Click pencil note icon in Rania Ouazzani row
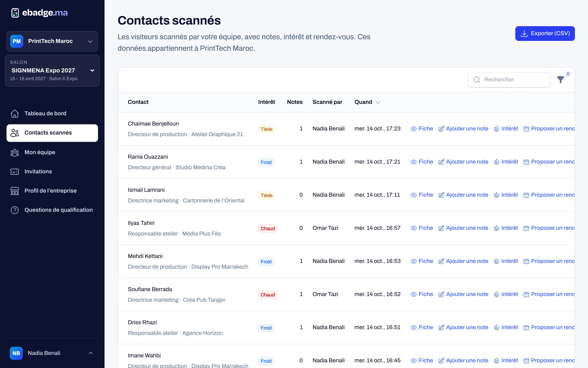This screenshot has width=588, height=368. click(441, 162)
